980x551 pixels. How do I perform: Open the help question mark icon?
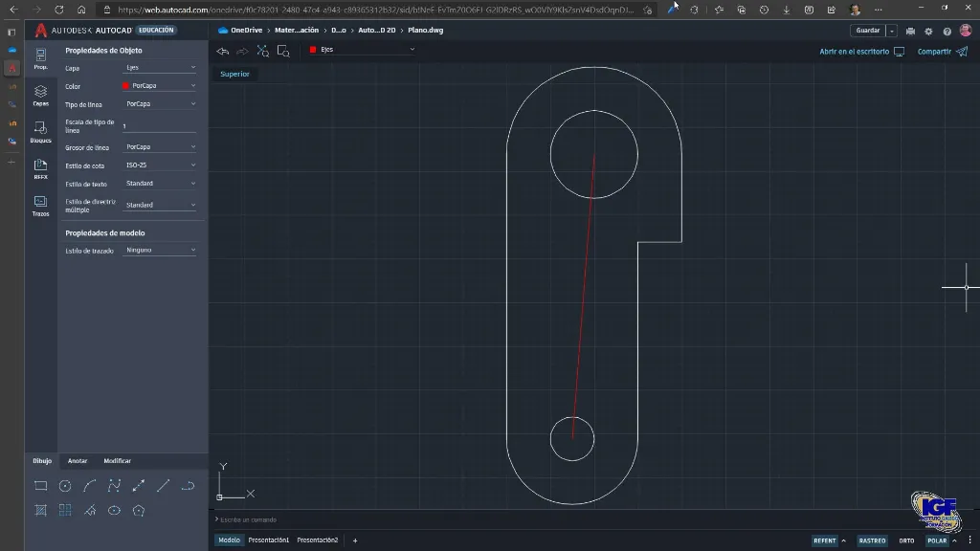[x=947, y=31]
